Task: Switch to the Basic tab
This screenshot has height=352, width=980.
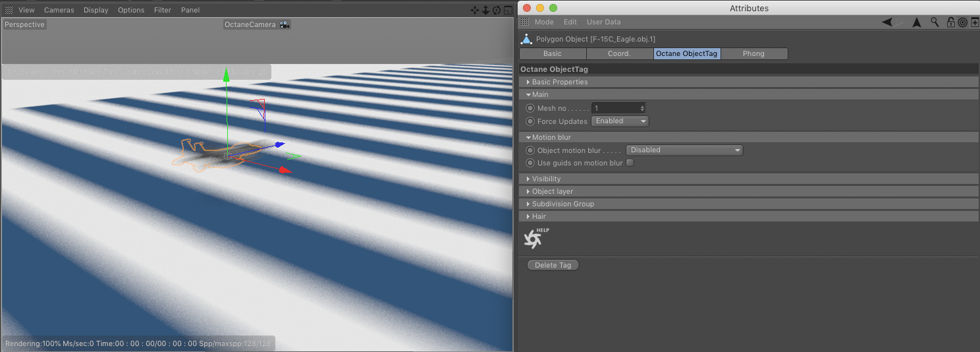Action: 553,53
